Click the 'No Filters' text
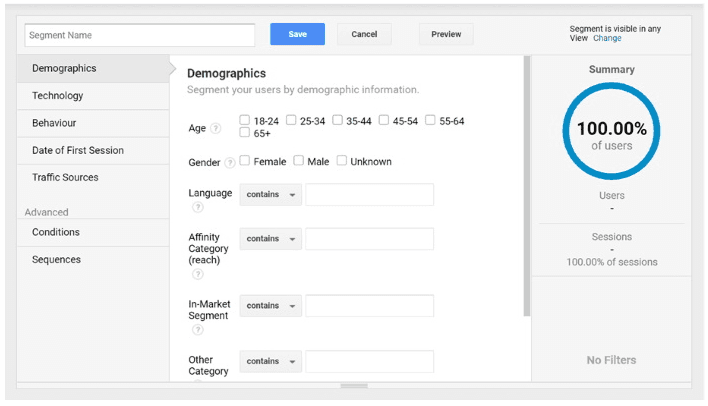 (x=611, y=360)
